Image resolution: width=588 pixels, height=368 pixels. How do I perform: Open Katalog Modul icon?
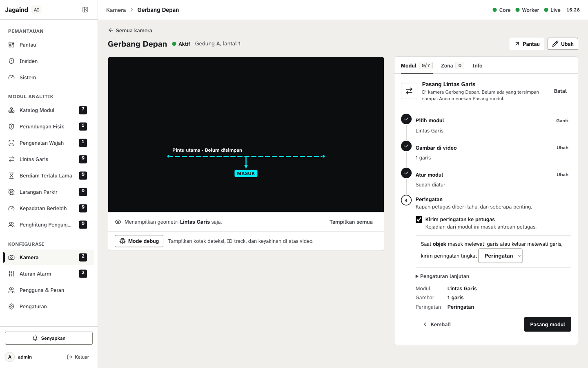click(11, 110)
